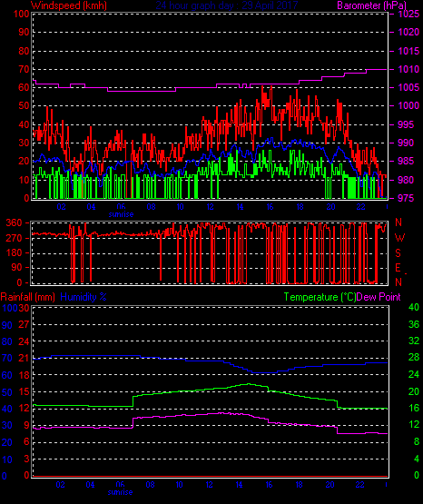423x504 pixels.
Task: Click rainfall axis value 3
Action: (26, 459)
